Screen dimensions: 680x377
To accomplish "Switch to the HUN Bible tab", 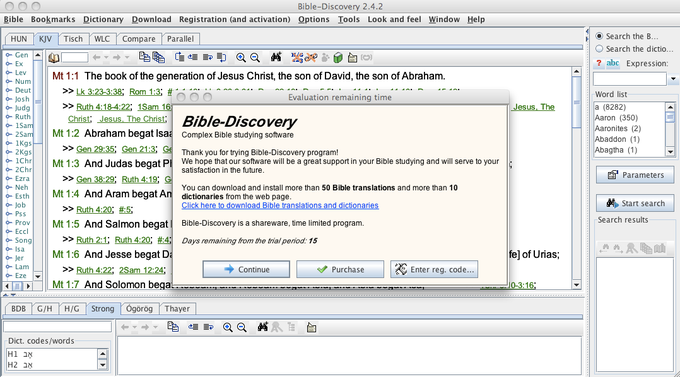I will (19, 39).
